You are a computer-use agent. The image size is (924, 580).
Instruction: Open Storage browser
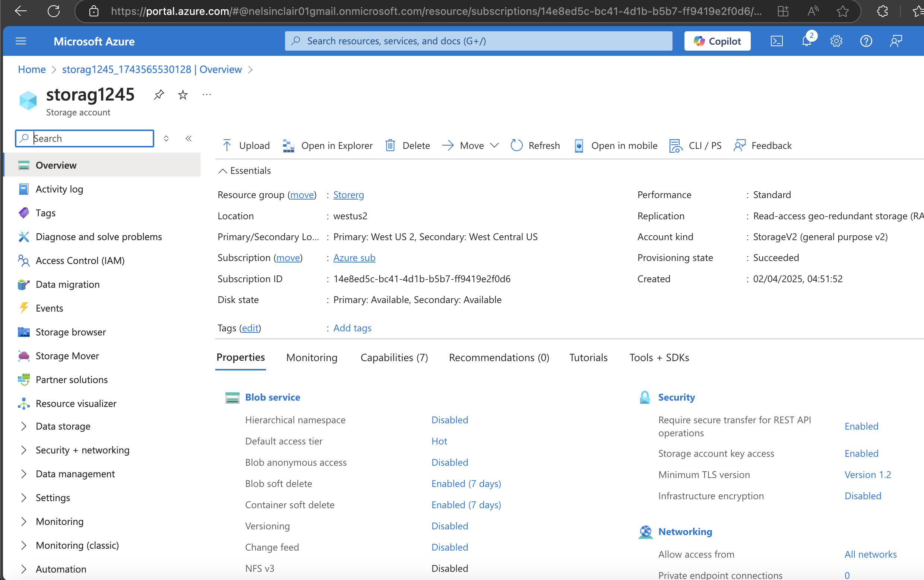click(71, 332)
